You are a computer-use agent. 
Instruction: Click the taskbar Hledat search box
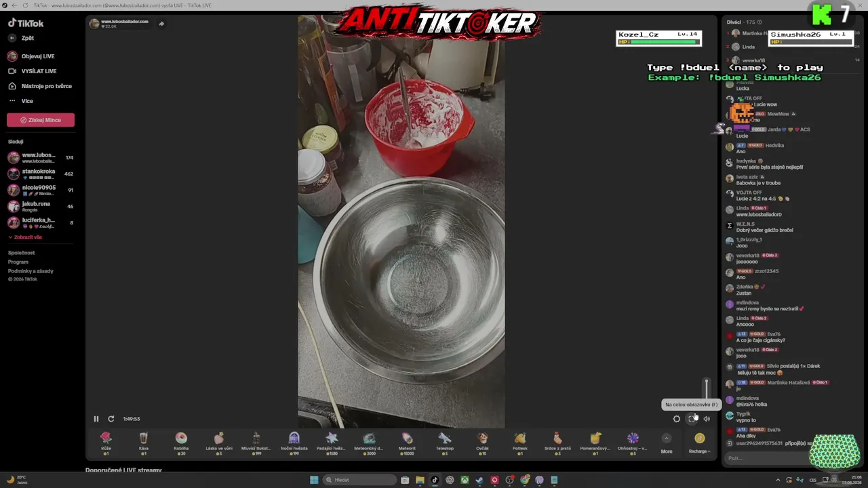pyautogui.click(x=359, y=480)
